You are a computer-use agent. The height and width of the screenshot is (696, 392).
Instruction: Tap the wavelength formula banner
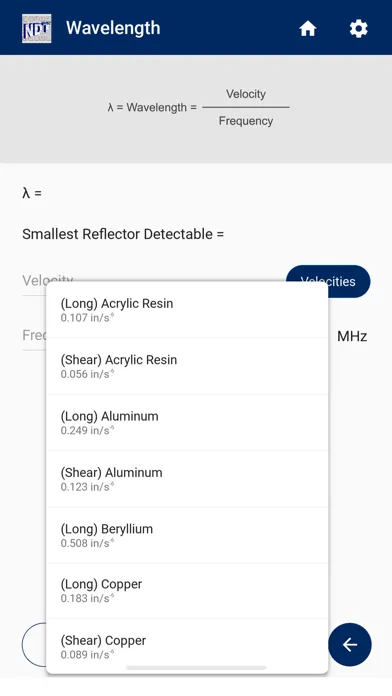click(196, 108)
